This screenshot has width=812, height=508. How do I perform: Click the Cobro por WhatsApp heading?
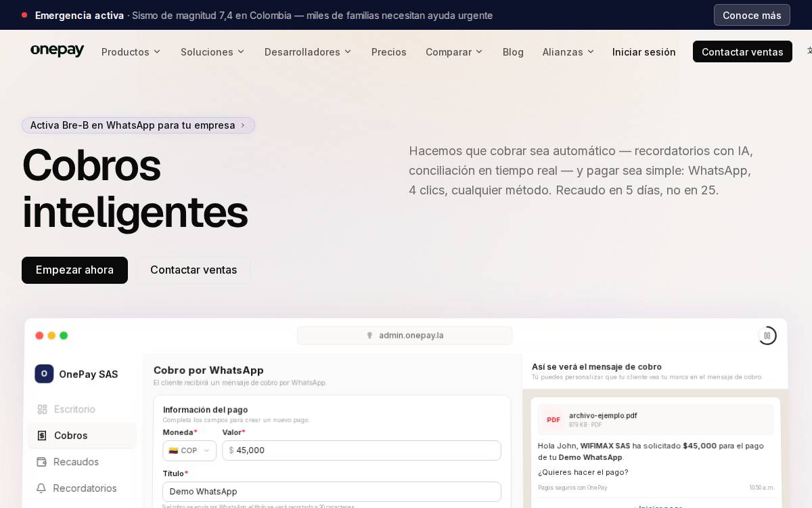pos(208,370)
